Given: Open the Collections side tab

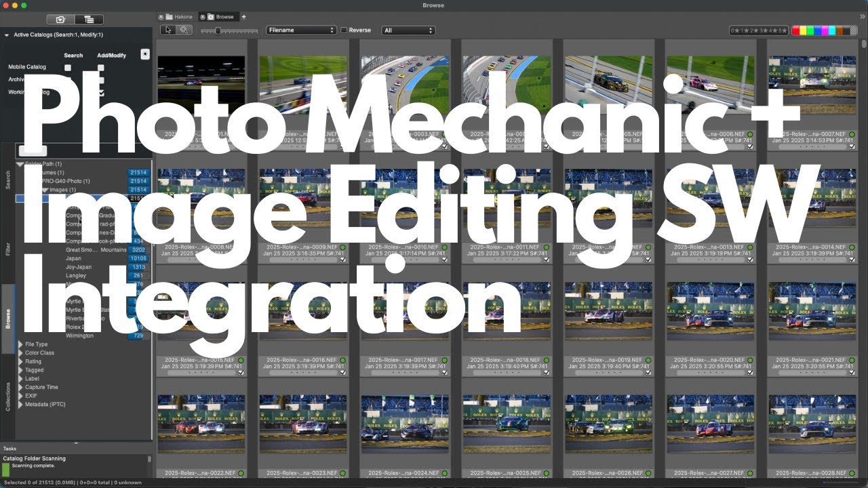Looking at the screenshot, I should [8, 396].
